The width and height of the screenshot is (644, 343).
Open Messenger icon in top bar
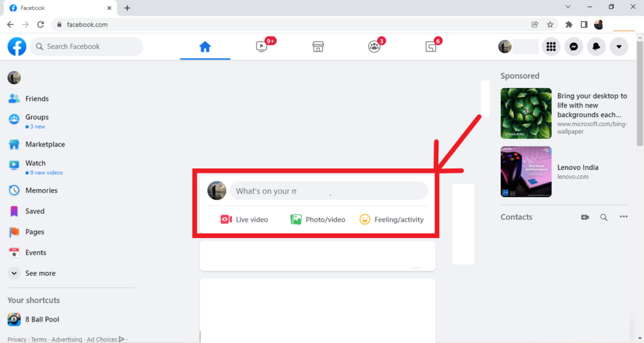click(x=574, y=46)
